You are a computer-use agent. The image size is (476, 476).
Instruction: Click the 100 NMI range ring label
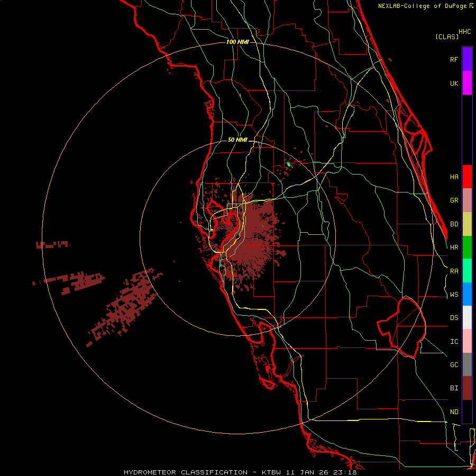click(x=237, y=42)
